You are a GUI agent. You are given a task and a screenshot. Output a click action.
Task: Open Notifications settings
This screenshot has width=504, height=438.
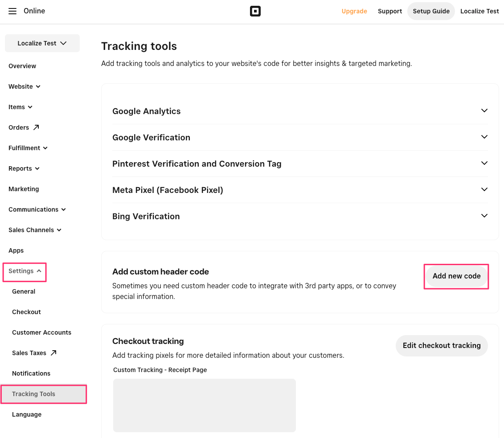point(31,373)
